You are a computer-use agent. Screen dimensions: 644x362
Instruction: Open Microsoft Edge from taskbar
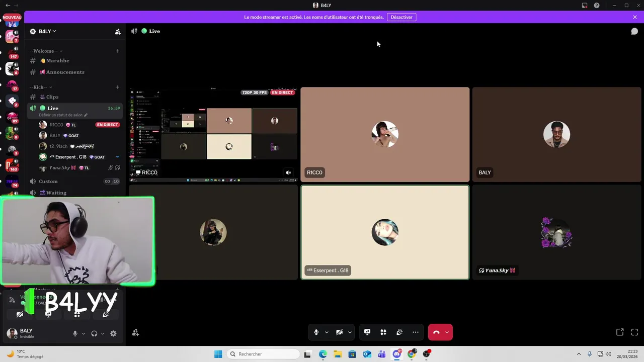(323, 354)
